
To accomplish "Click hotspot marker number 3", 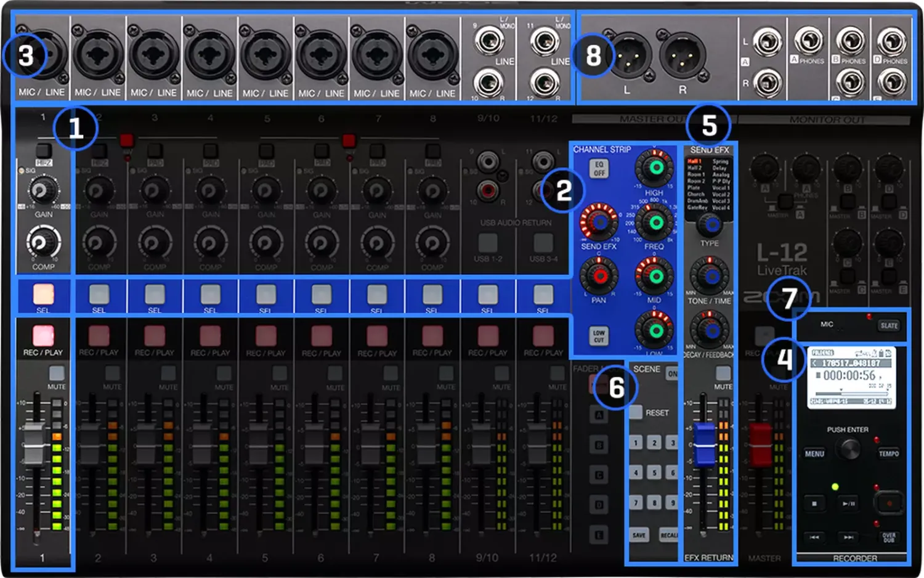I will (x=25, y=56).
